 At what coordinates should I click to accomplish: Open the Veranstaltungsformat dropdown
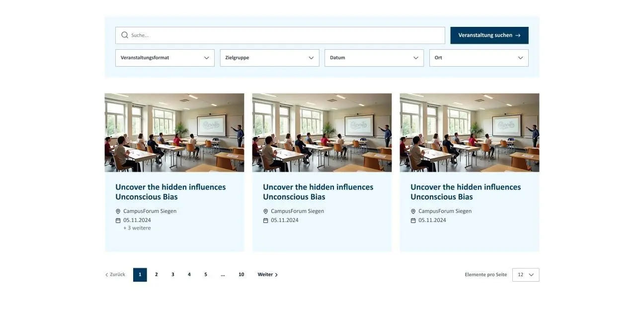(x=164, y=58)
